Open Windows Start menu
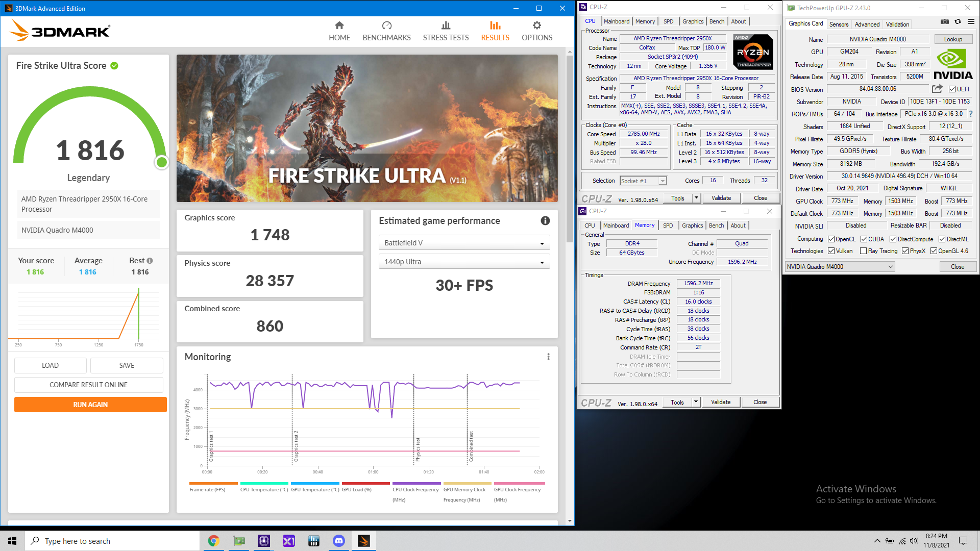 (12, 541)
